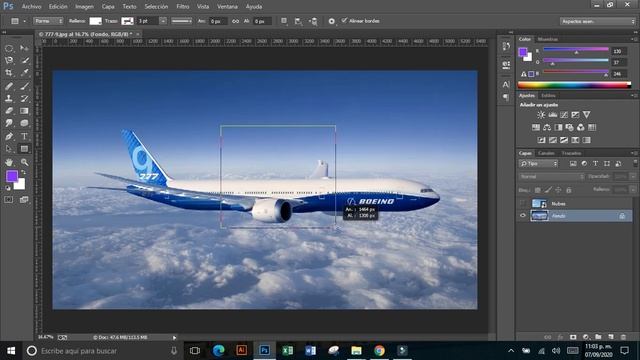
Task: Open the Trazo stroke color swatch
Action: [127, 21]
